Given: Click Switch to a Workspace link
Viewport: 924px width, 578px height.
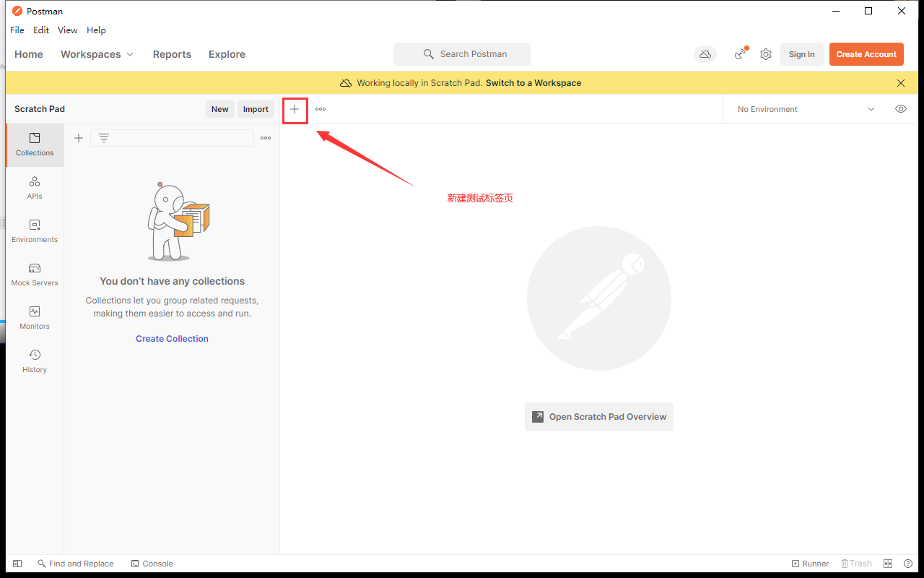Looking at the screenshot, I should coord(533,83).
